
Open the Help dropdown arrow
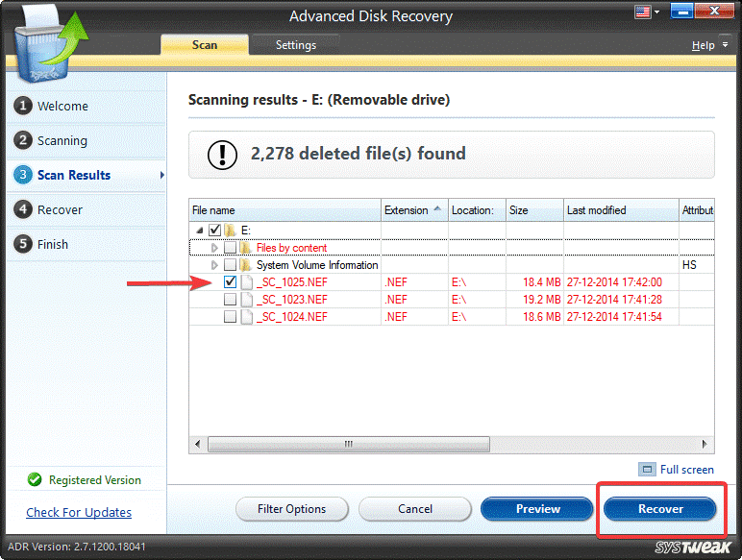[x=725, y=45]
